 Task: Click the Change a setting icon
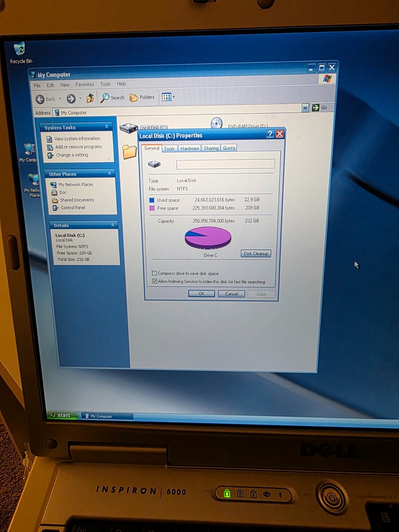click(x=50, y=155)
